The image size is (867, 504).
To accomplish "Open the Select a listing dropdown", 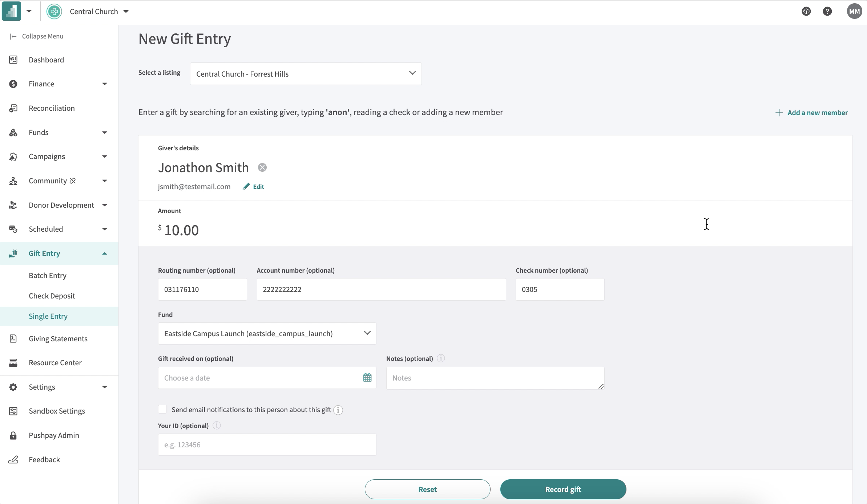I will coord(306,74).
